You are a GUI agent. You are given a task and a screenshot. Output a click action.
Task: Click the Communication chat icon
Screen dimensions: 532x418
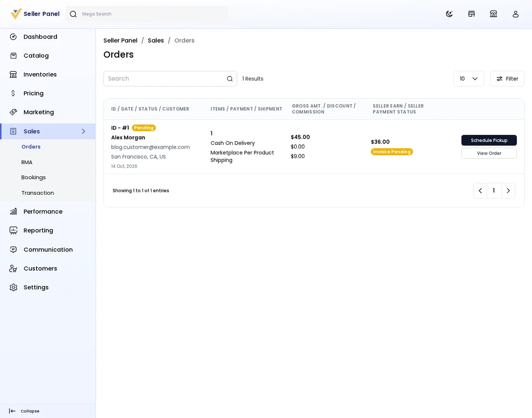13,249
